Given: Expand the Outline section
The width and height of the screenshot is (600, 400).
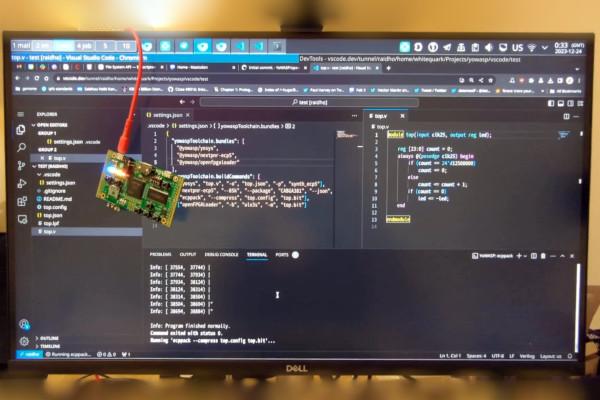Looking at the screenshot, I should tap(49, 338).
